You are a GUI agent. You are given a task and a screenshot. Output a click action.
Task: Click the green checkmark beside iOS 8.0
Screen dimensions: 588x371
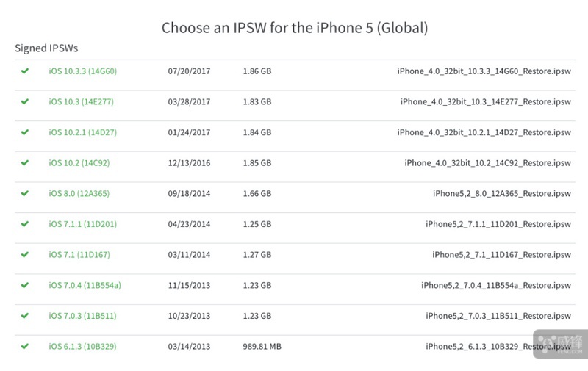click(x=25, y=193)
